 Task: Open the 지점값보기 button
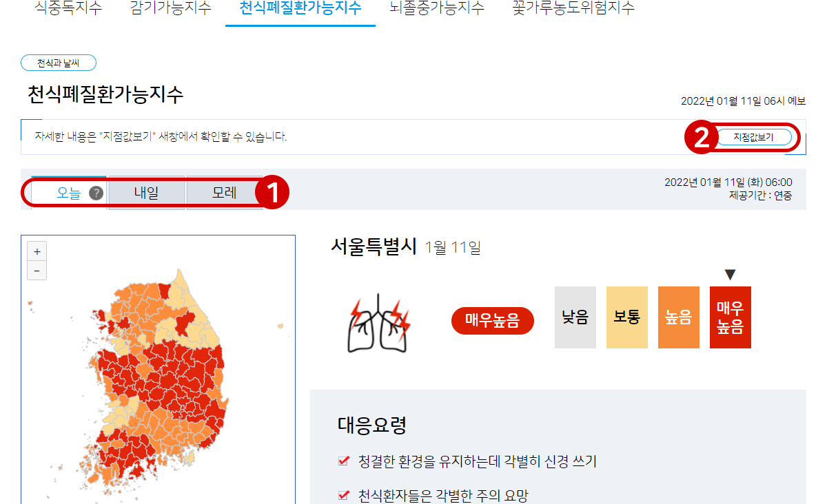tap(753, 137)
